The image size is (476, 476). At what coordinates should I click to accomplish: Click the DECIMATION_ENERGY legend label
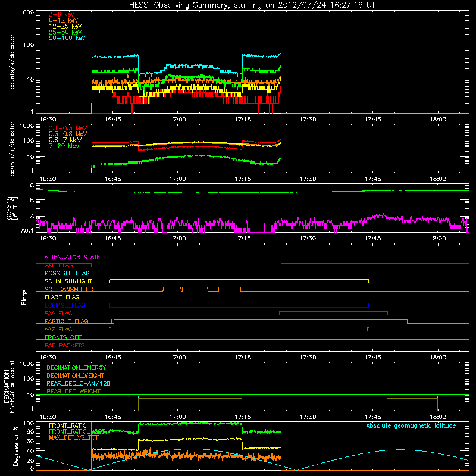tap(77, 368)
